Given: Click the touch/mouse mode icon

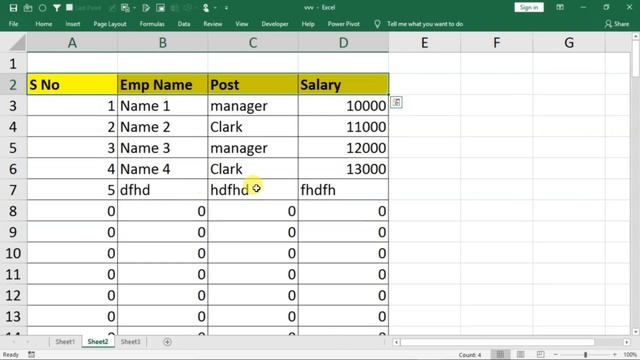Looking at the screenshot, I should [206, 8].
